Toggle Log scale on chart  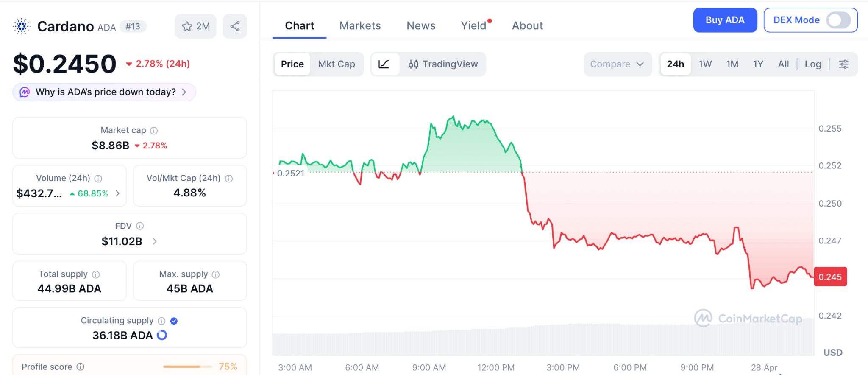pyautogui.click(x=812, y=64)
